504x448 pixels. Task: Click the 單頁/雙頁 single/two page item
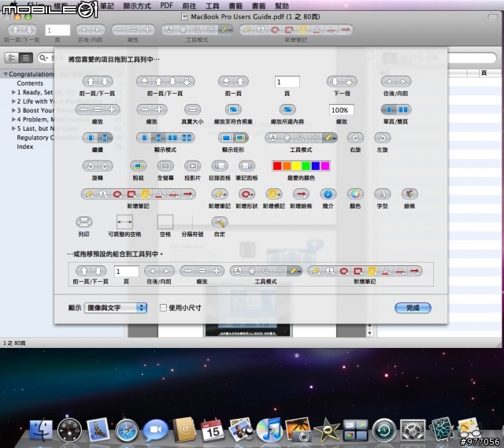pos(395,109)
